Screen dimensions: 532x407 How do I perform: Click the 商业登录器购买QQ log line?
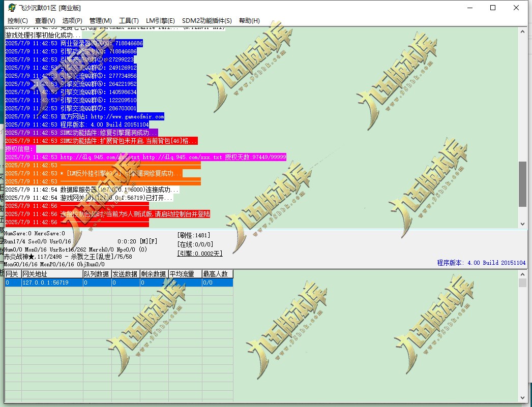pos(74,43)
